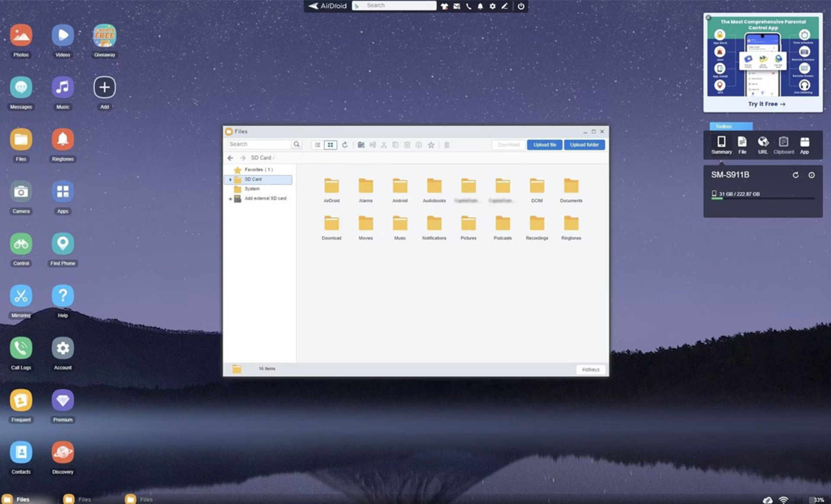Select the DCIM folder
Screen dimensions: 831x504
[537, 190]
